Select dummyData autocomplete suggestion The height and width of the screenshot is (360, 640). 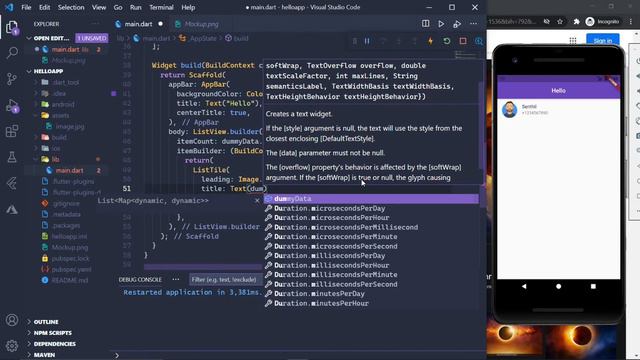pos(371,199)
